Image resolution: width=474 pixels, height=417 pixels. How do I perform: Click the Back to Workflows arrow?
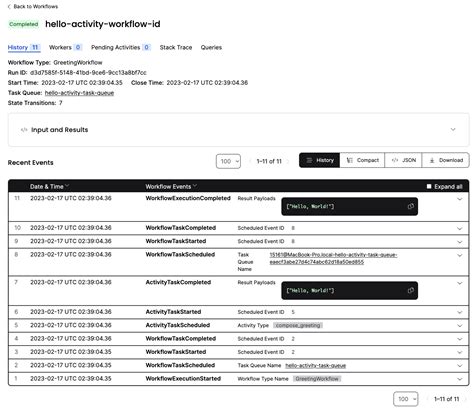(9, 6)
